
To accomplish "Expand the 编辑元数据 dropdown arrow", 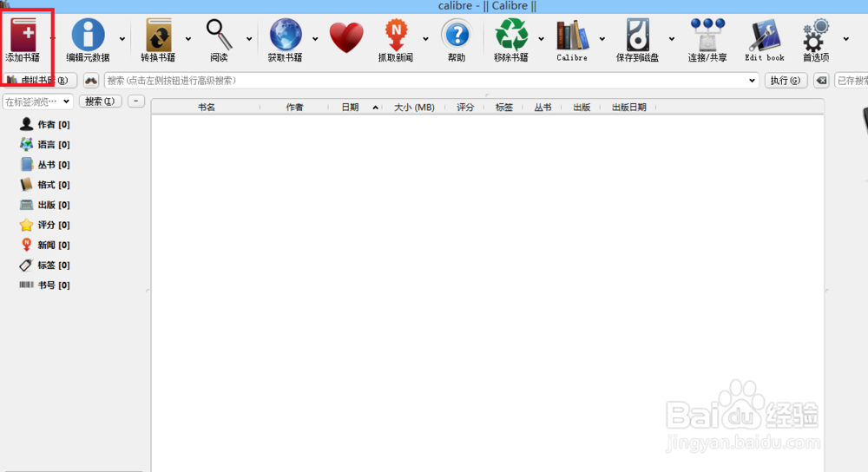I will tap(122, 39).
